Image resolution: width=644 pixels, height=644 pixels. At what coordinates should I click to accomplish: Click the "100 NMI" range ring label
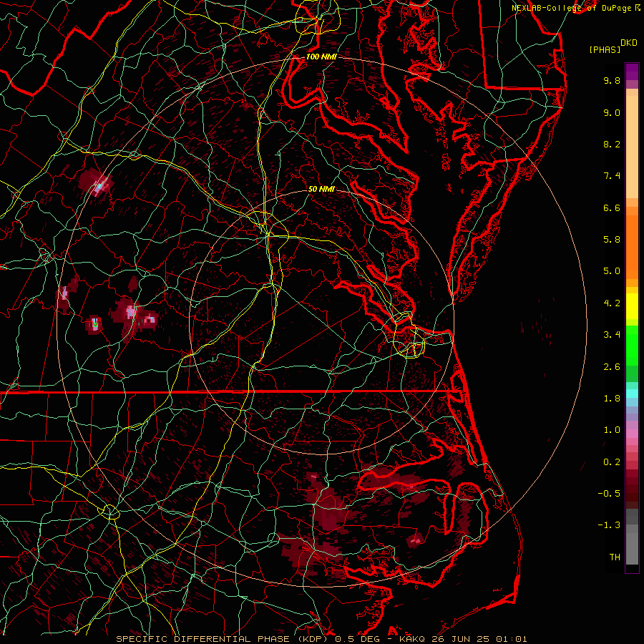[x=321, y=57]
